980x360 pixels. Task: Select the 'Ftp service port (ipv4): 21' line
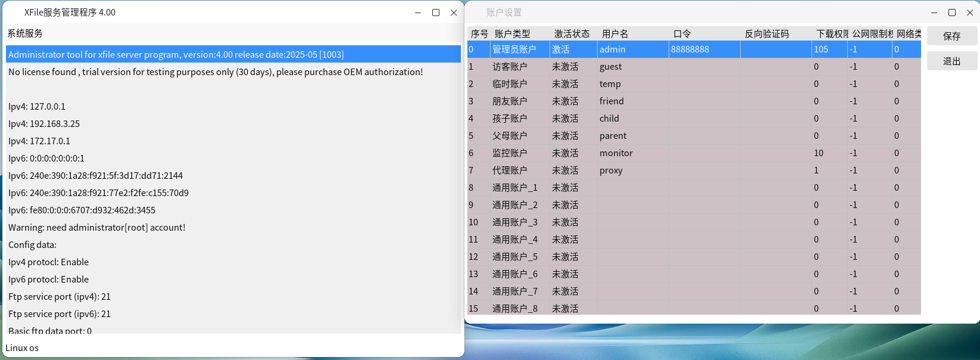pos(60,297)
